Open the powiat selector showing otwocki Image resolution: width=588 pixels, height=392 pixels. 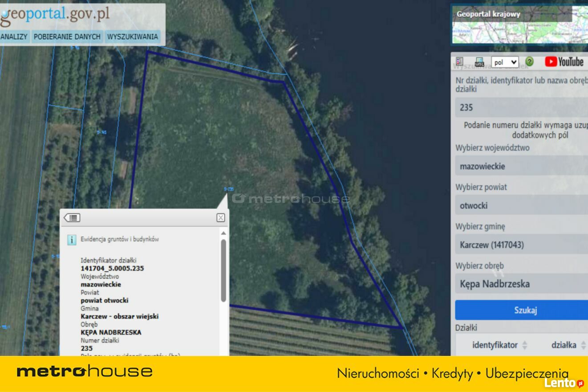[521, 205]
